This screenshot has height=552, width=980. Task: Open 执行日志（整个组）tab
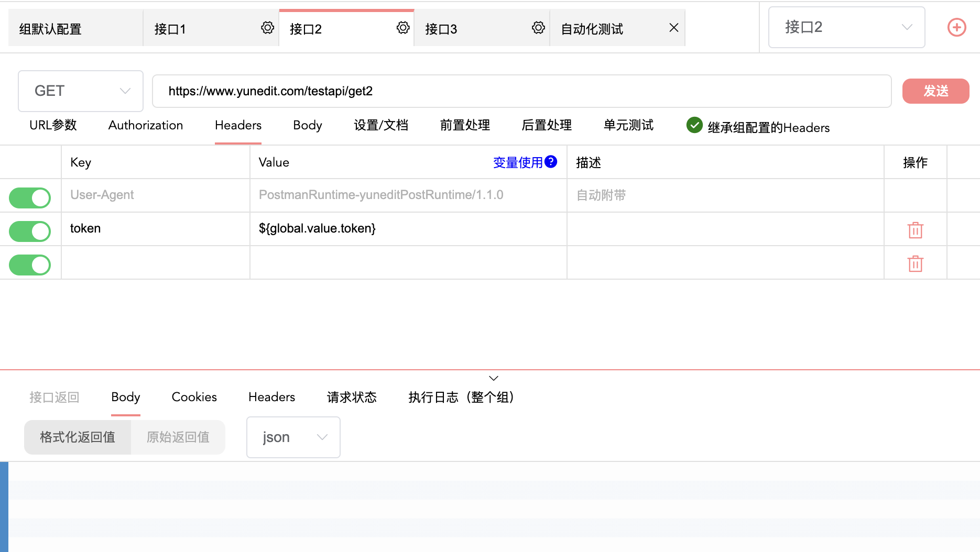click(461, 397)
